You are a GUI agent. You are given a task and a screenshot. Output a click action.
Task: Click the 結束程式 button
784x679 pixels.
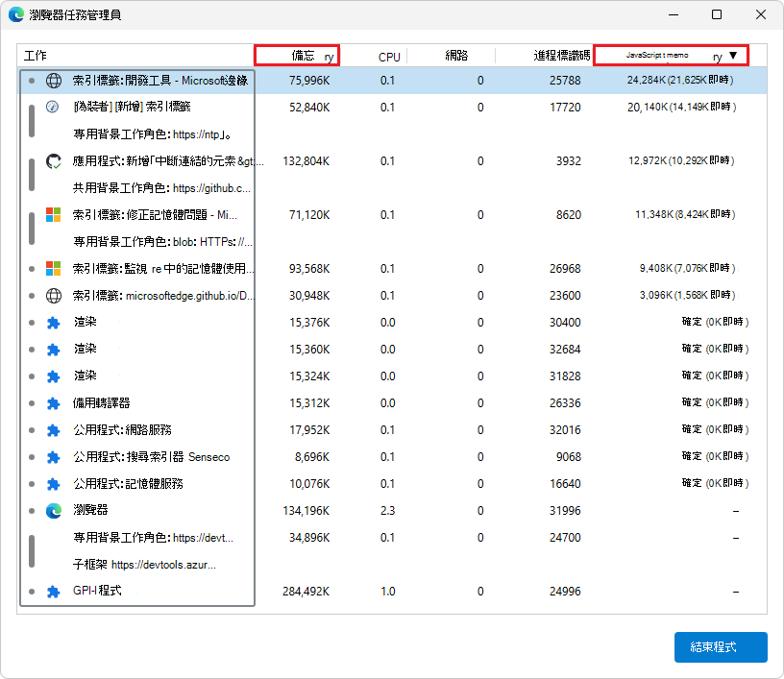pyautogui.click(x=721, y=647)
